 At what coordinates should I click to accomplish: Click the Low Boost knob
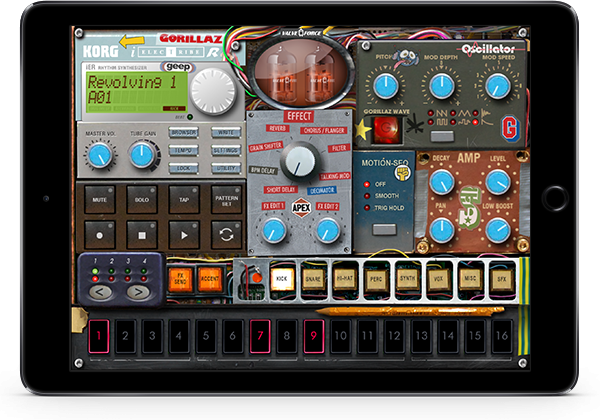[498, 231]
